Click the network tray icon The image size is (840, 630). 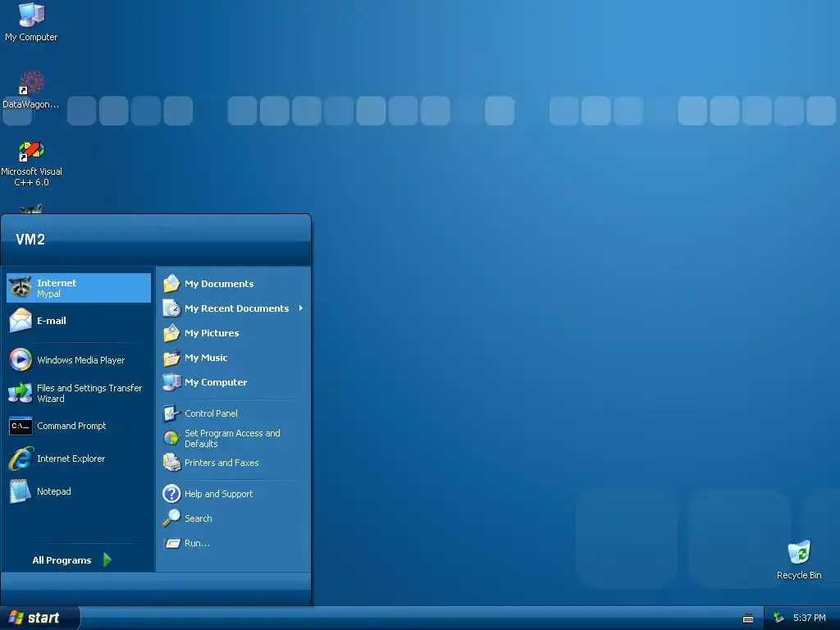point(778,618)
